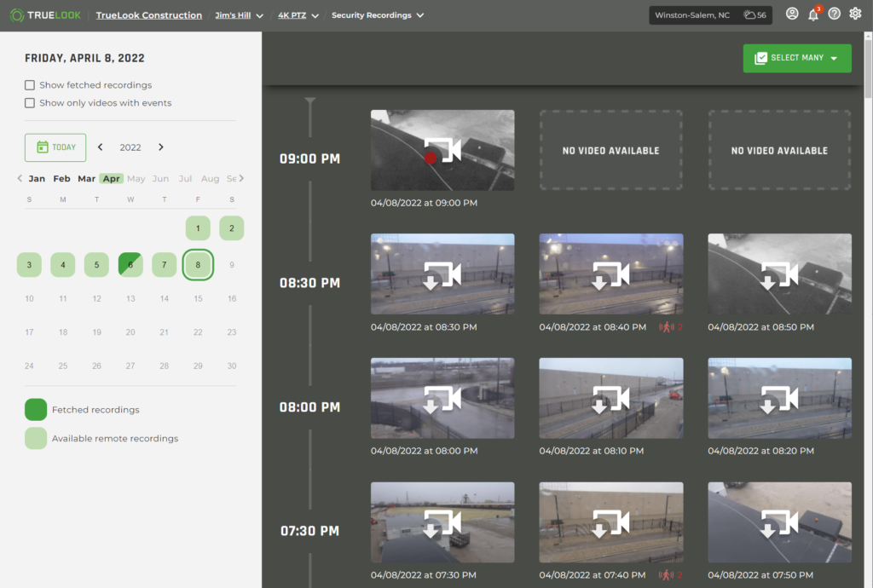Image resolution: width=873 pixels, height=588 pixels.
Task: Click the Jul month tab
Action: [x=185, y=179]
